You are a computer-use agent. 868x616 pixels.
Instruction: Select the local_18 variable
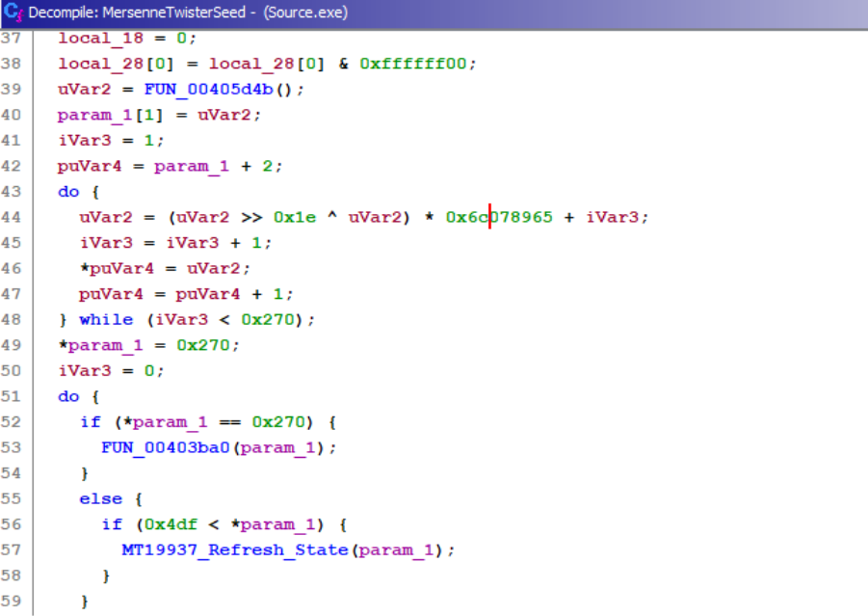(x=99, y=38)
